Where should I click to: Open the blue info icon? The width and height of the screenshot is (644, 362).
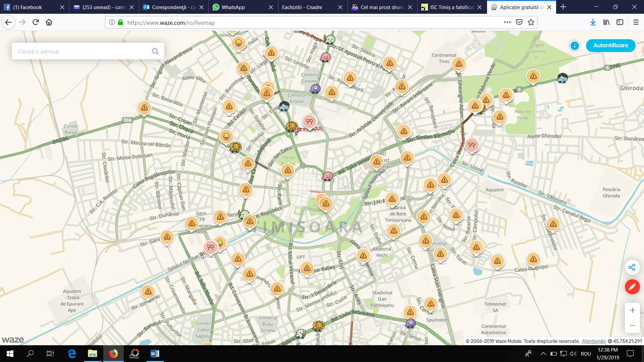(x=574, y=46)
